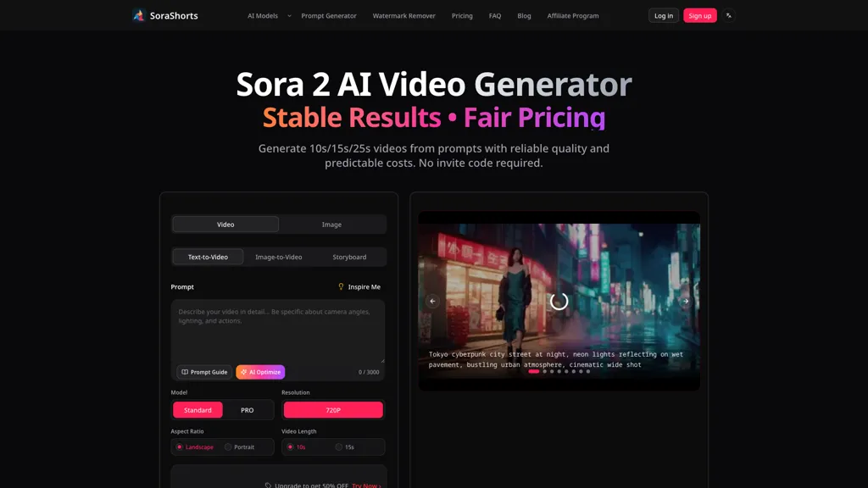
Task: Open the AI Models menu
Action: pos(263,15)
